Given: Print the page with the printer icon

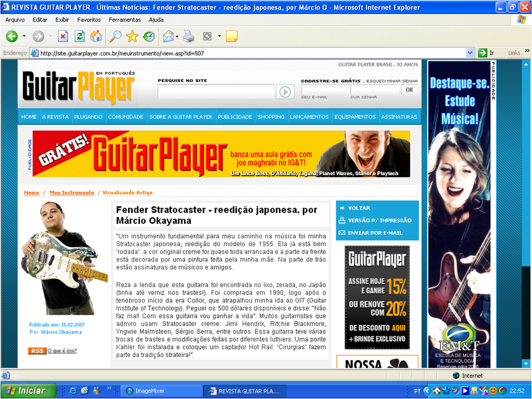Looking at the screenshot, I should [188, 36].
